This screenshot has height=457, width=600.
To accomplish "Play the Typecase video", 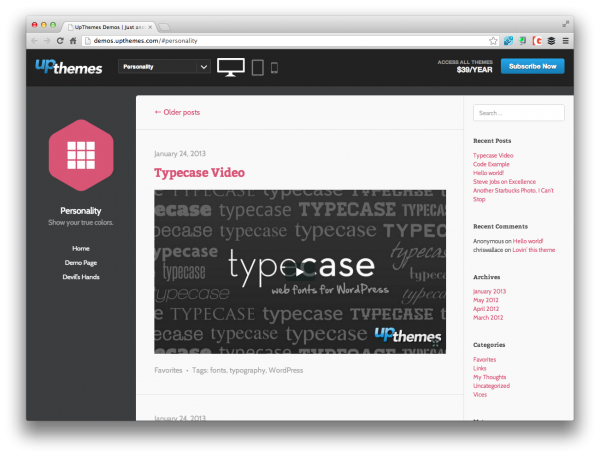I will (300, 272).
